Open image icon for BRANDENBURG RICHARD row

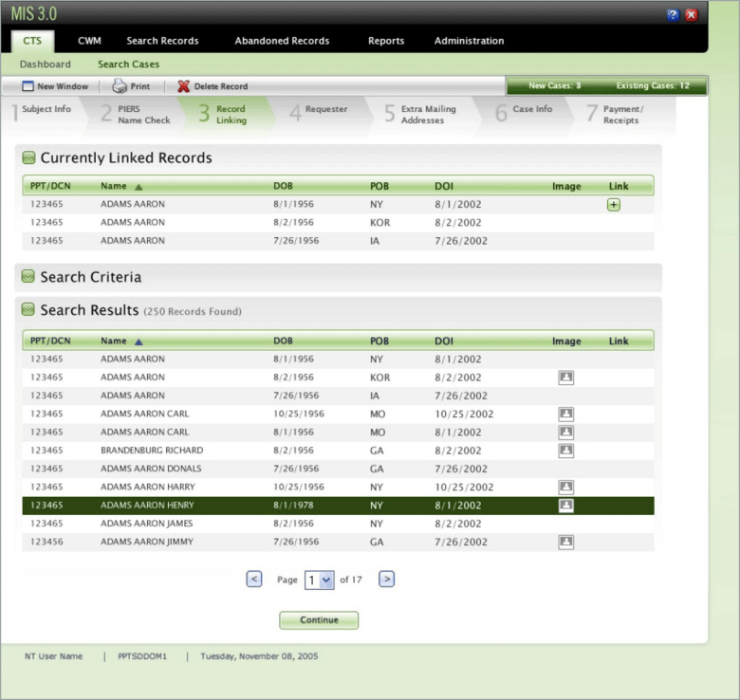[x=566, y=451]
